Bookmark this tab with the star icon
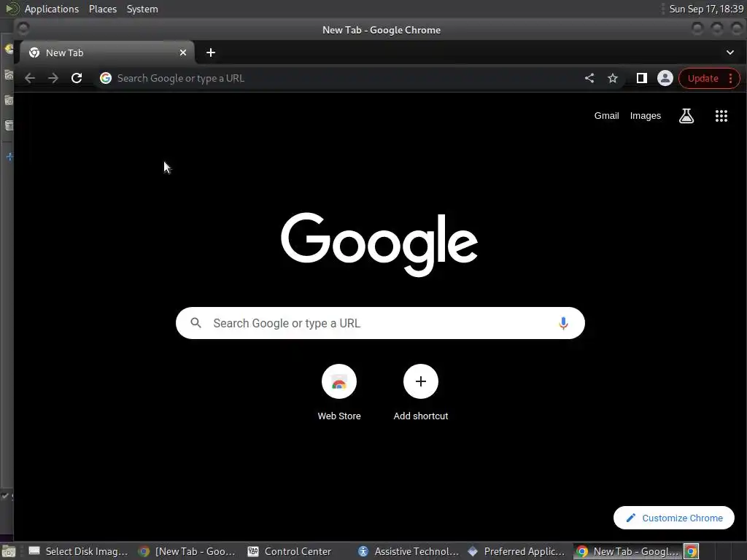This screenshot has width=747, height=560. 613,78
